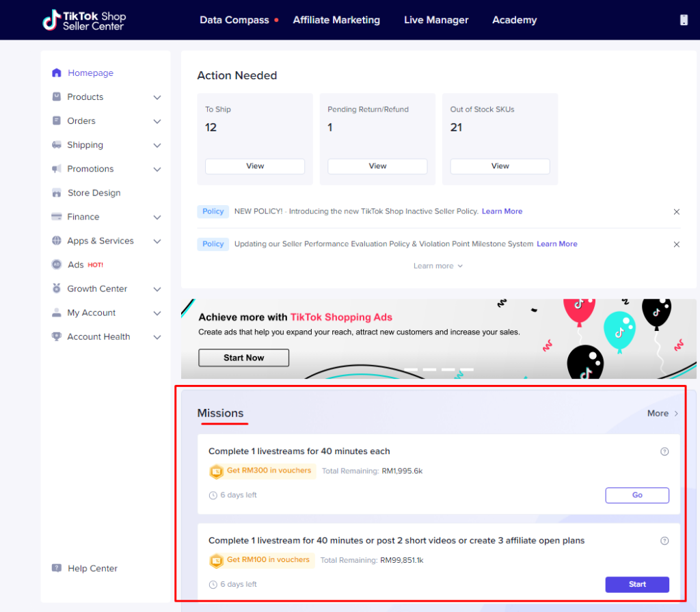Viewport: 700px width, 612px height.
Task: Select the first banner carousel indicator
Action: tap(411, 369)
